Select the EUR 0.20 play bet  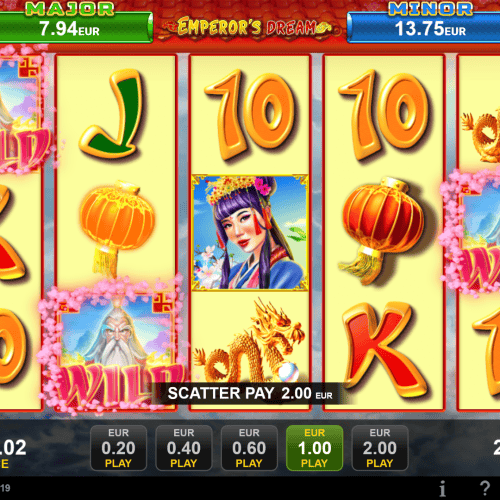tap(118, 448)
